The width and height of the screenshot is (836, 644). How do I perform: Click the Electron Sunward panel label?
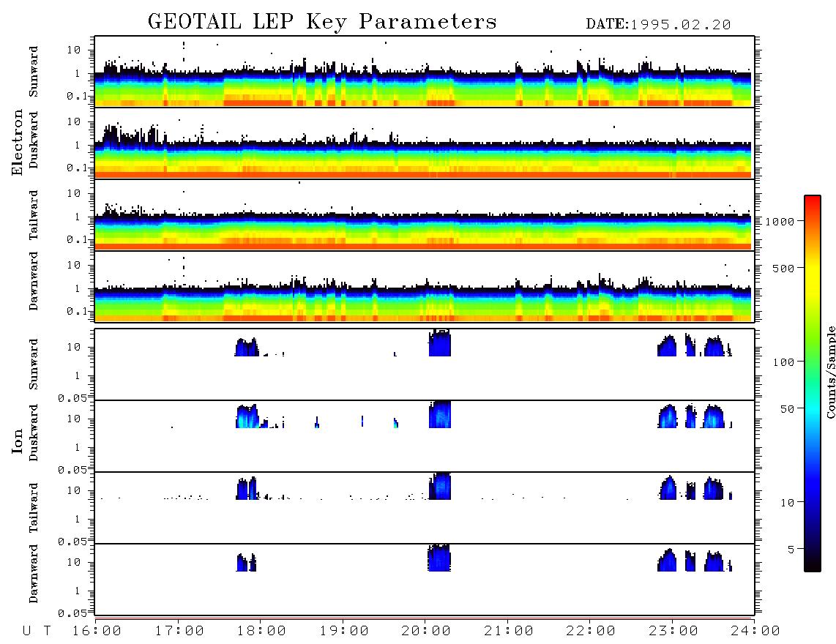(34, 72)
